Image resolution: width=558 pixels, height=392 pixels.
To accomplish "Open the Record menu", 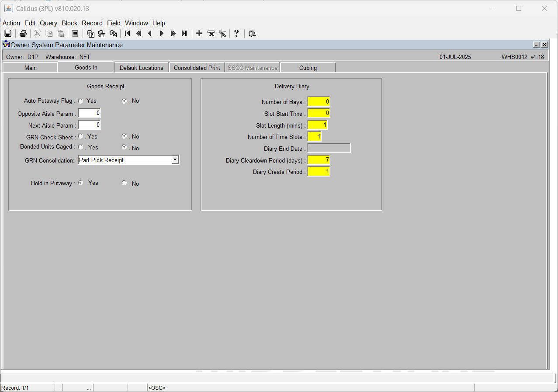I will coord(92,23).
